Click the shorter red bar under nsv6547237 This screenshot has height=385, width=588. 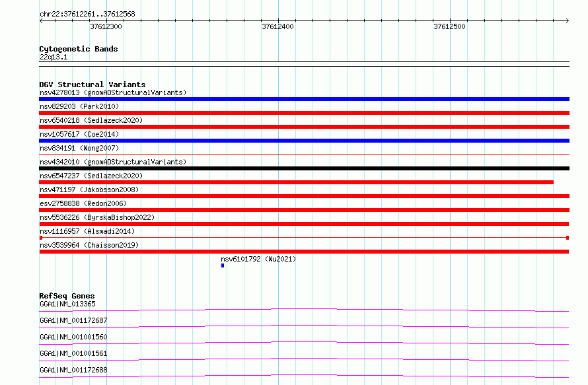[x=296, y=182]
